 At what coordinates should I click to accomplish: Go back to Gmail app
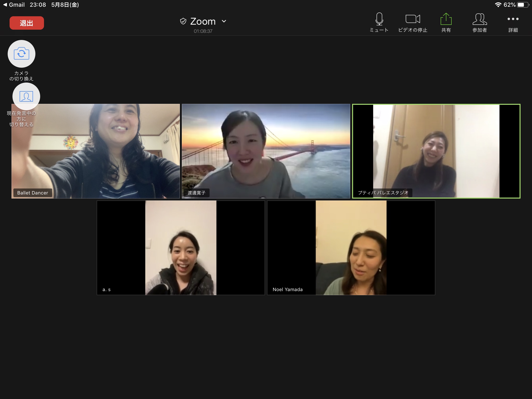coord(14,5)
